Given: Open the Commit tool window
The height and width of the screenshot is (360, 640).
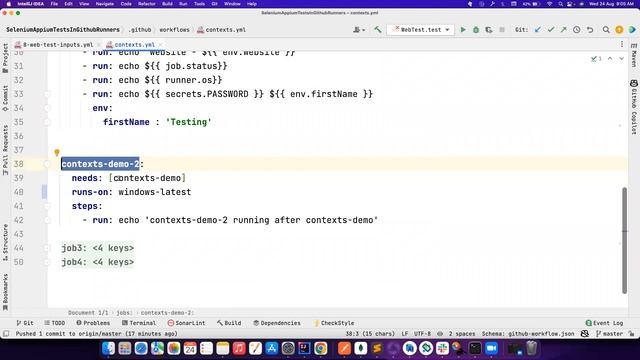Looking at the screenshot, I should point(5,98).
